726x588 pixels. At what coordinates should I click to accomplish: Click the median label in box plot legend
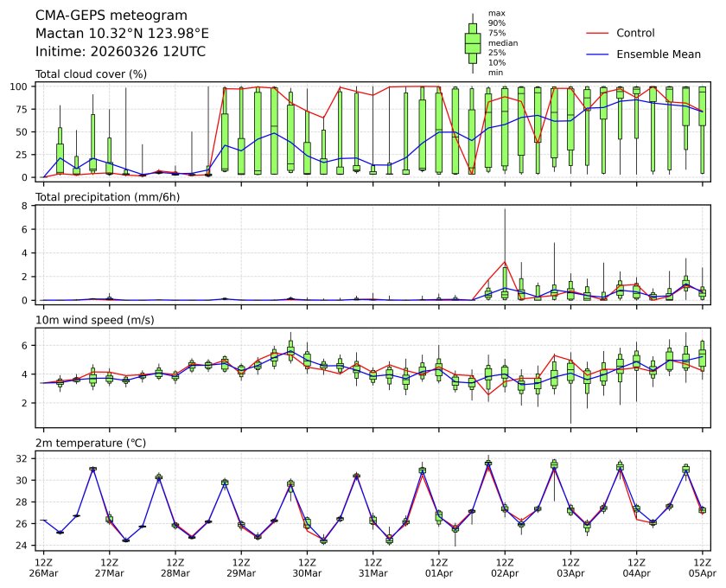(x=503, y=42)
